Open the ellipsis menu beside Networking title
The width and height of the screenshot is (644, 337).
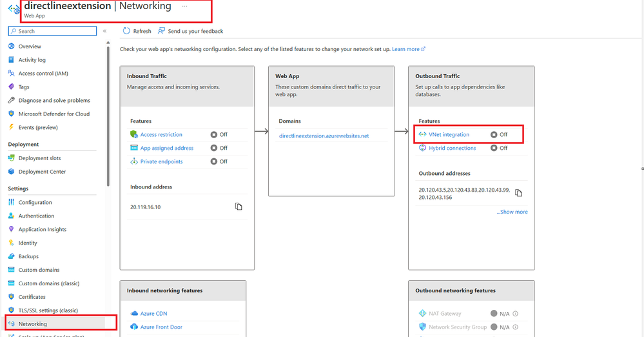(x=185, y=6)
